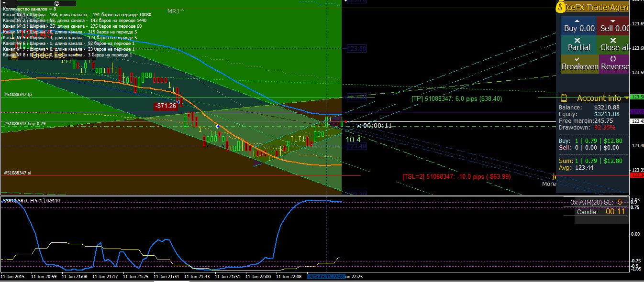644x282 pixels.
Task: Click the Order list document icon
Action: [14, 55]
